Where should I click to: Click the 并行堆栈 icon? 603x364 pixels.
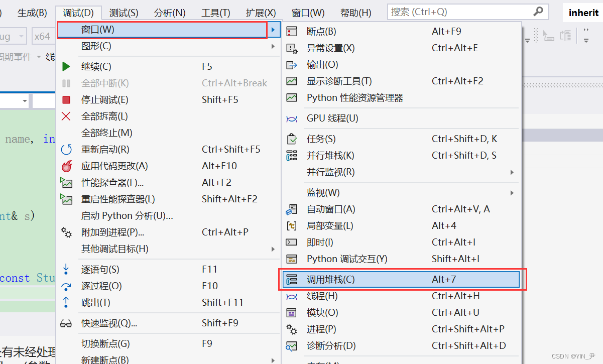(x=292, y=155)
